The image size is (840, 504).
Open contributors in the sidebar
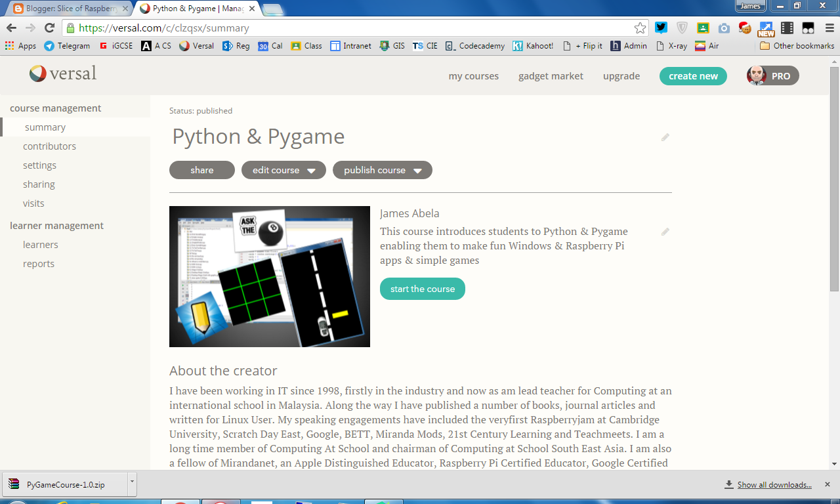[x=49, y=146]
